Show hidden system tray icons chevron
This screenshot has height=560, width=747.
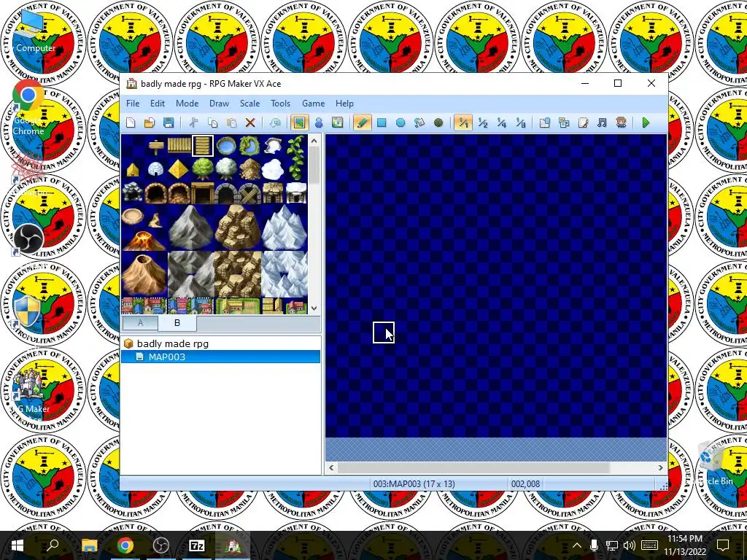pyautogui.click(x=576, y=545)
